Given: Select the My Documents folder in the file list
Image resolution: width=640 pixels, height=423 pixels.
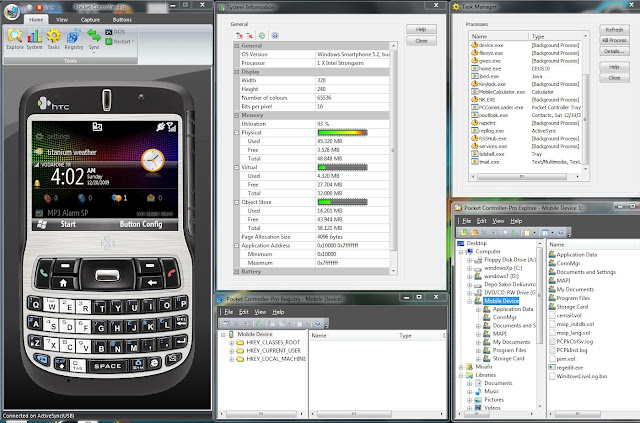Looking at the screenshot, I should tap(575, 289).
